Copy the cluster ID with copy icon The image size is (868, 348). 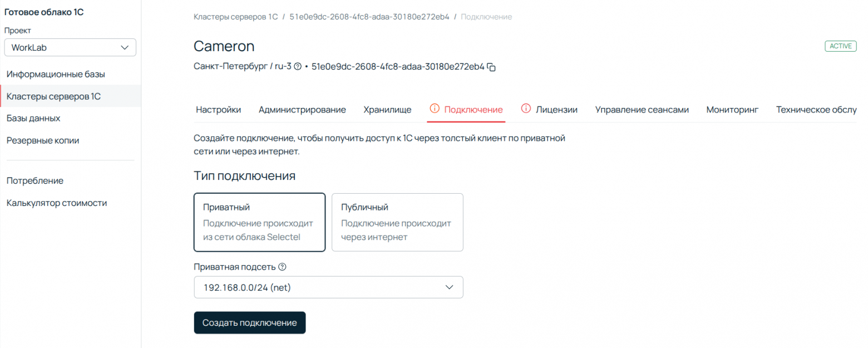point(491,67)
